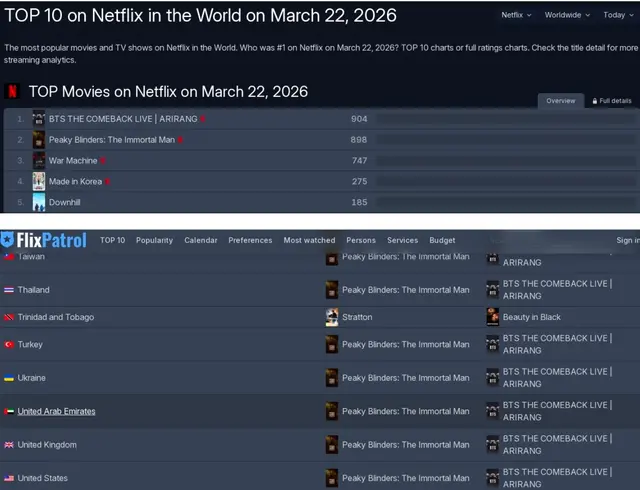This screenshot has width=640, height=490.
Task: Open Services in FlixPatrol nav
Action: pos(402,241)
